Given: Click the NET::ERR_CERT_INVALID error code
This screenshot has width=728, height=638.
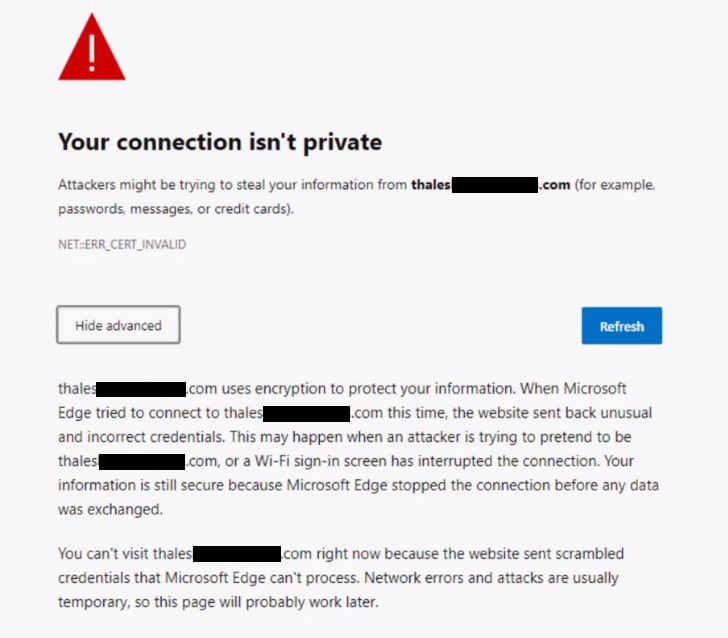Looking at the screenshot, I should click(x=122, y=244).
